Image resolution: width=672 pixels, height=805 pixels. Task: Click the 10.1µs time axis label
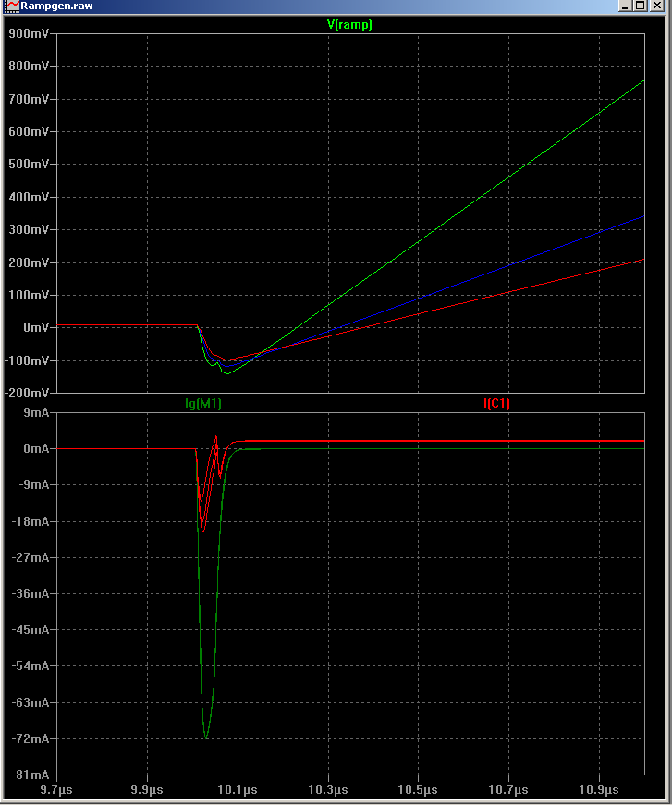pyautogui.click(x=238, y=789)
